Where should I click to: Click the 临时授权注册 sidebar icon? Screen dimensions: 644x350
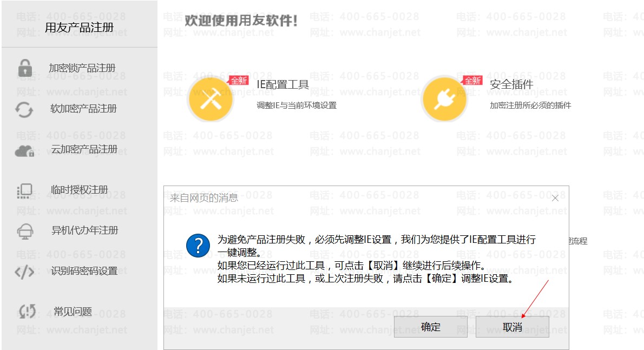pos(24,191)
